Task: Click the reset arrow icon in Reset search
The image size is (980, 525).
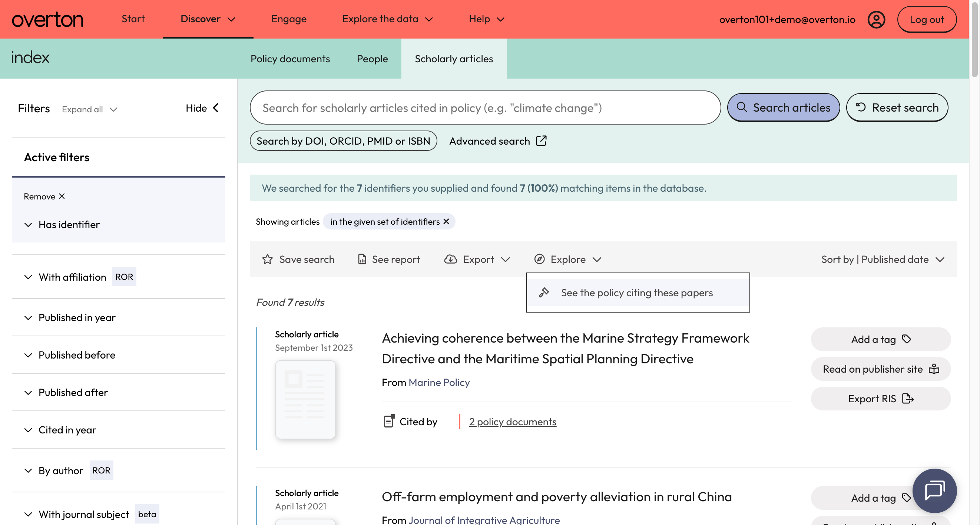Action: 861,107
